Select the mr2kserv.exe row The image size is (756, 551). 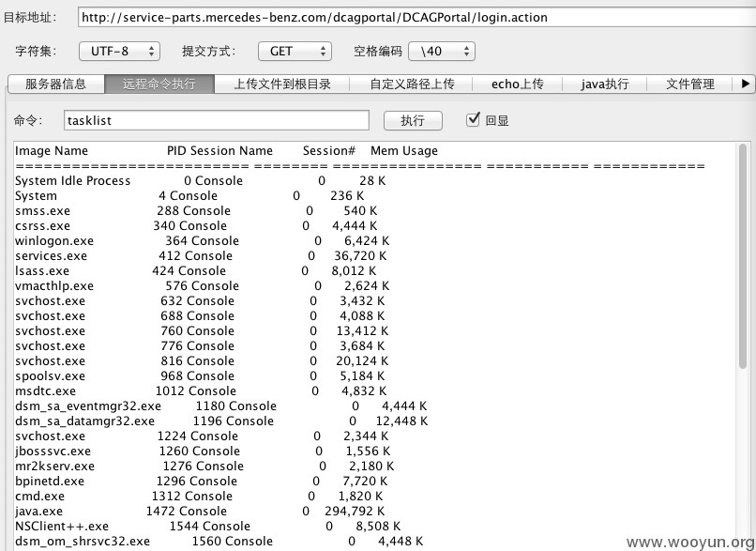pyautogui.click(x=204, y=466)
